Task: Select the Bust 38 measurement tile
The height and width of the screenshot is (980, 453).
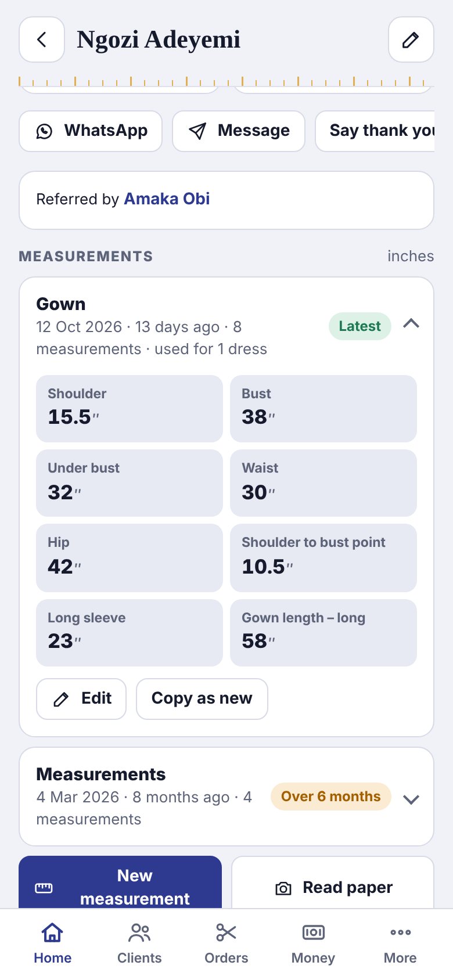Action: (x=323, y=409)
